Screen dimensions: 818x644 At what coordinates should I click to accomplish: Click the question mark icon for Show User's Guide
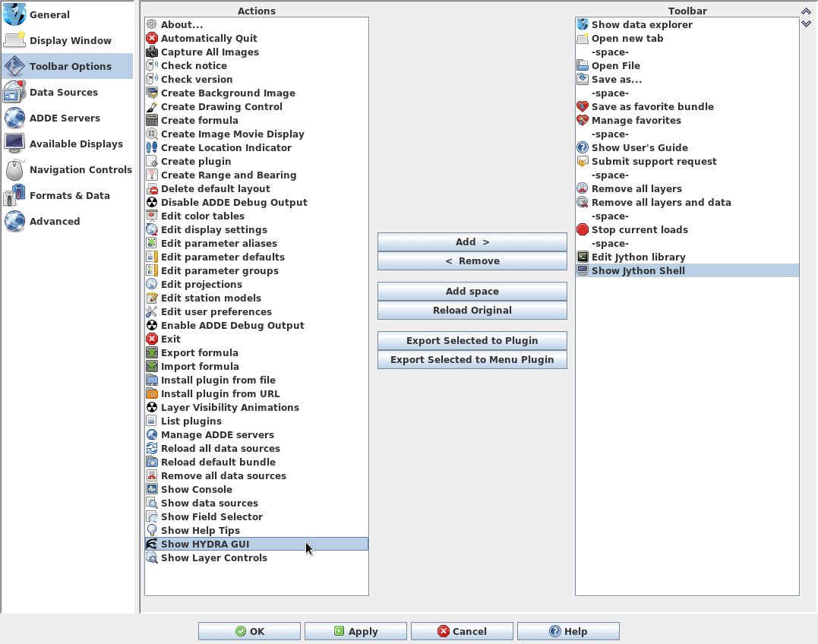[x=583, y=147]
